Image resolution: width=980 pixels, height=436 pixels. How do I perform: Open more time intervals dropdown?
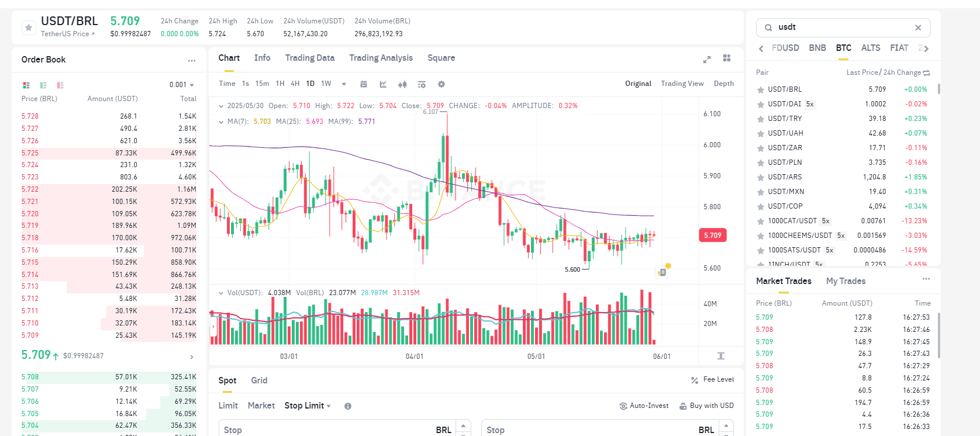coord(344,84)
